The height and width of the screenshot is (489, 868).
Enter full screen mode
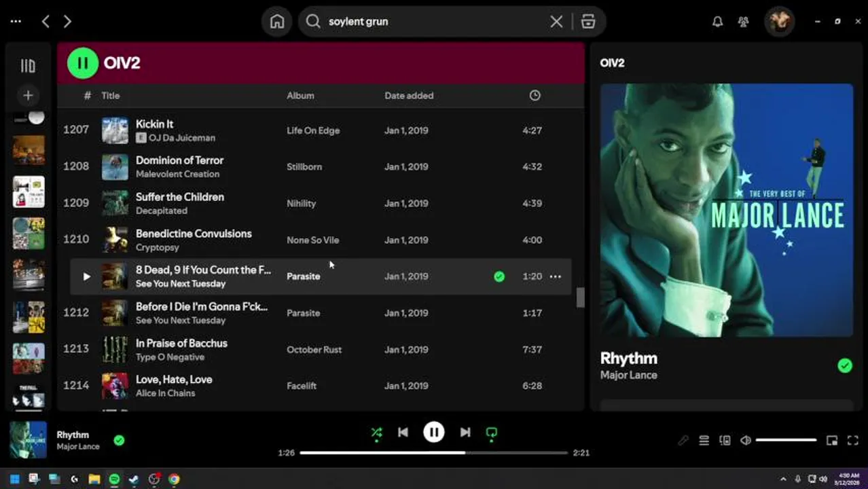(854, 440)
